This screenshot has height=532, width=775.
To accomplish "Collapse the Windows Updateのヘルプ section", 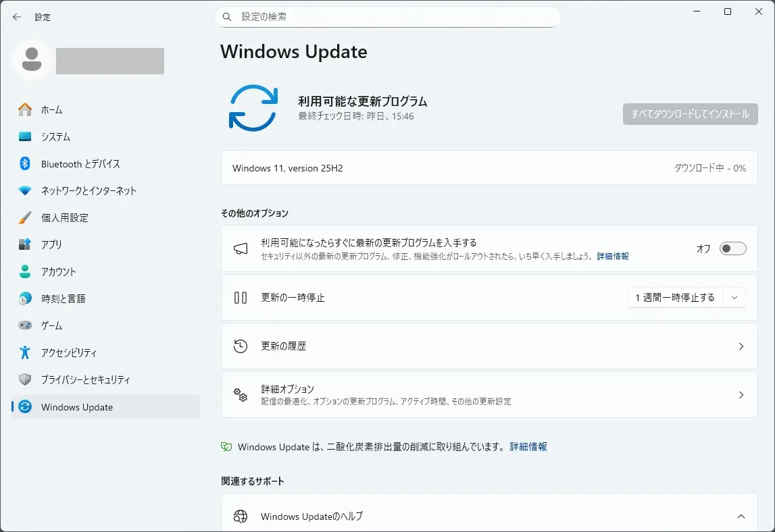I will 741,516.
